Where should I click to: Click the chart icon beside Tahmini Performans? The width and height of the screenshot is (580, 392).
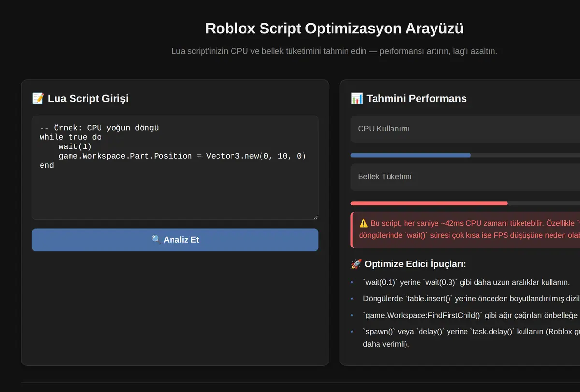(357, 99)
